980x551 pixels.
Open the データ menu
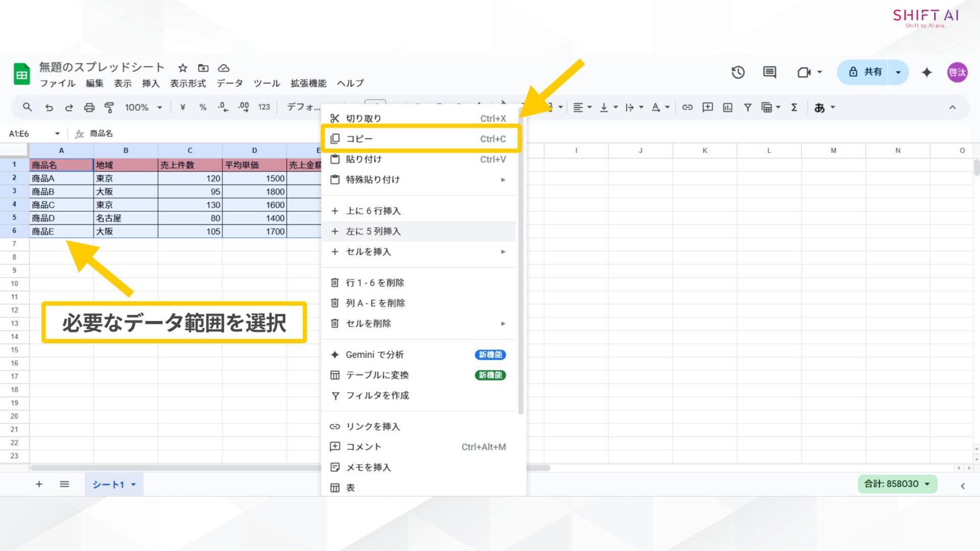point(229,83)
